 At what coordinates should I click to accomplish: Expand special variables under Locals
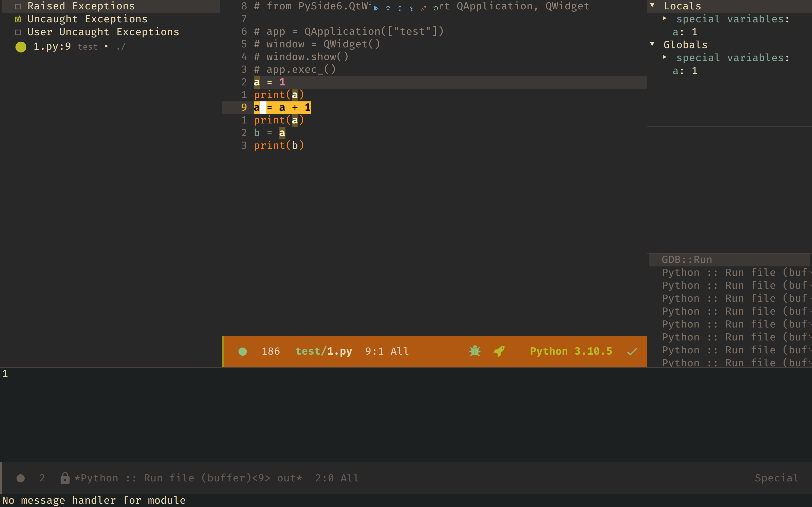click(x=665, y=19)
